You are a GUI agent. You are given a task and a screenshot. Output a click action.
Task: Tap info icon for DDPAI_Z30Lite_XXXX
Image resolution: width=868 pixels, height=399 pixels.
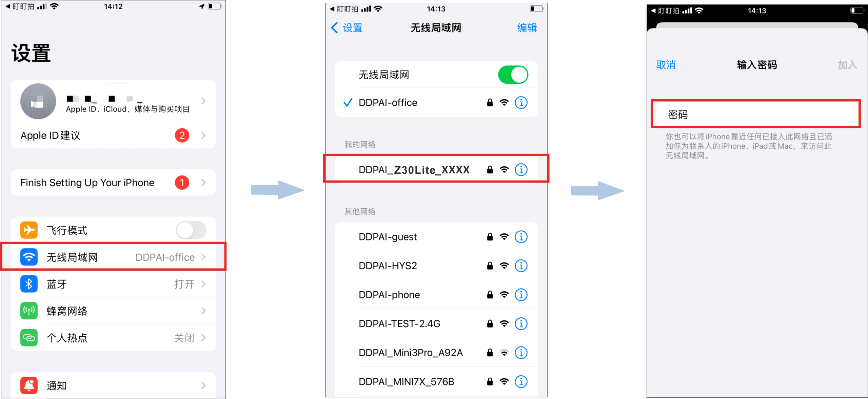pyautogui.click(x=521, y=170)
